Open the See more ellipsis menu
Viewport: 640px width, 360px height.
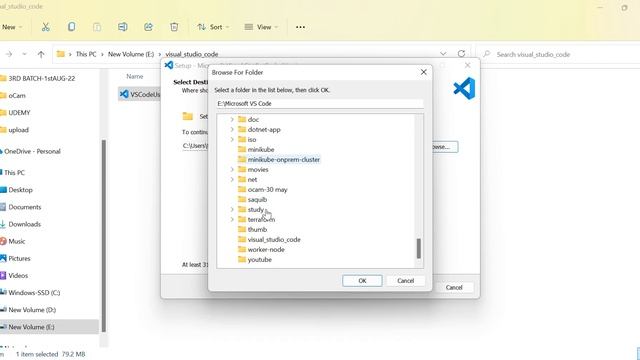point(300,27)
